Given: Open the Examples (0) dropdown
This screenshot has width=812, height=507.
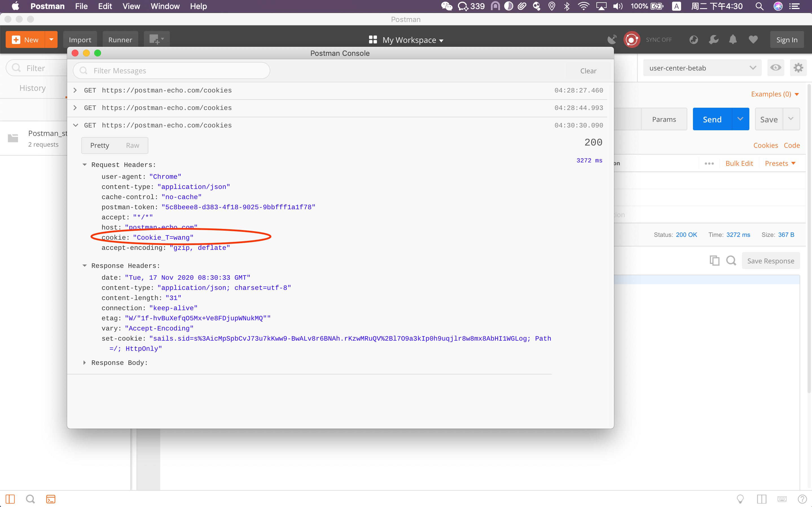Looking at the screenshot, I should [x=775, y=94].
